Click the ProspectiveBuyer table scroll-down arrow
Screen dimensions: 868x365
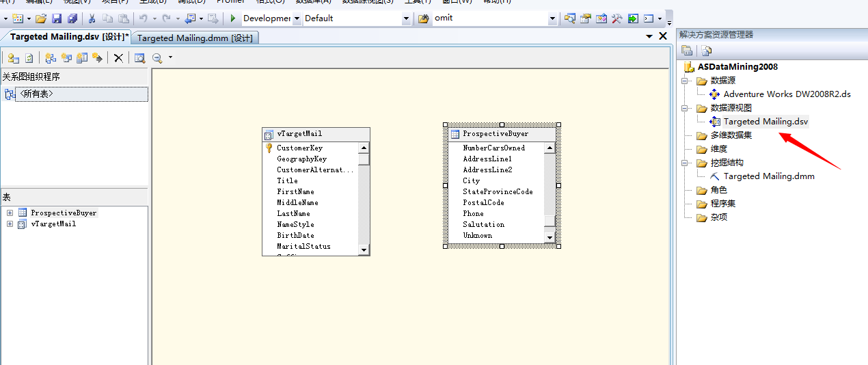(x=550, y=236)
